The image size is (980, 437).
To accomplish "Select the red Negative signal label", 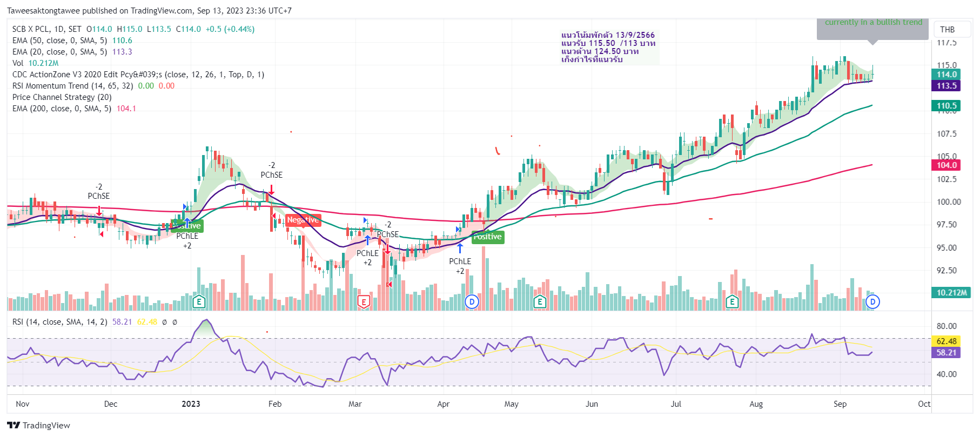I will pos(303,220).
